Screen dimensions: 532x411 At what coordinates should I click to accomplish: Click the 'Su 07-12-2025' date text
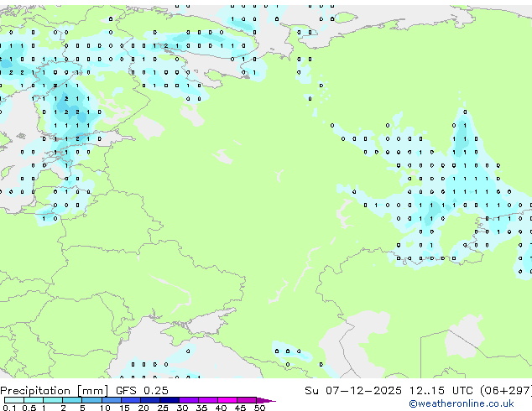click(x=353, y=391)
